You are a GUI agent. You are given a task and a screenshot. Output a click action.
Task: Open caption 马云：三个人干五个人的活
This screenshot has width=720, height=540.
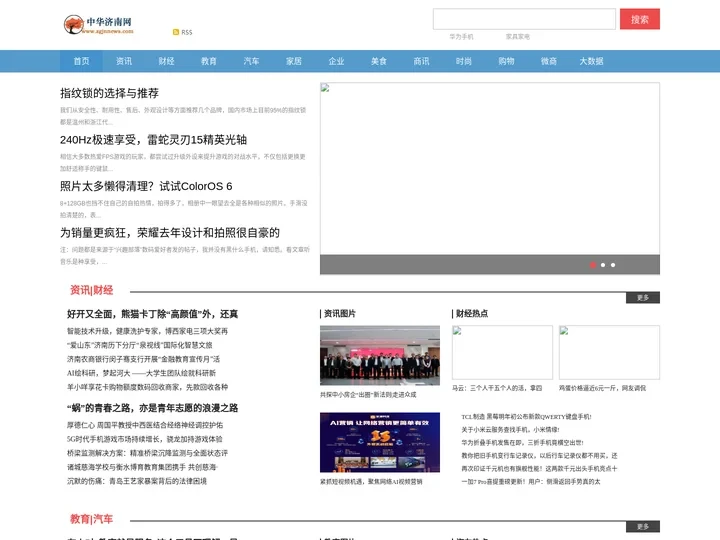(497, 388)
